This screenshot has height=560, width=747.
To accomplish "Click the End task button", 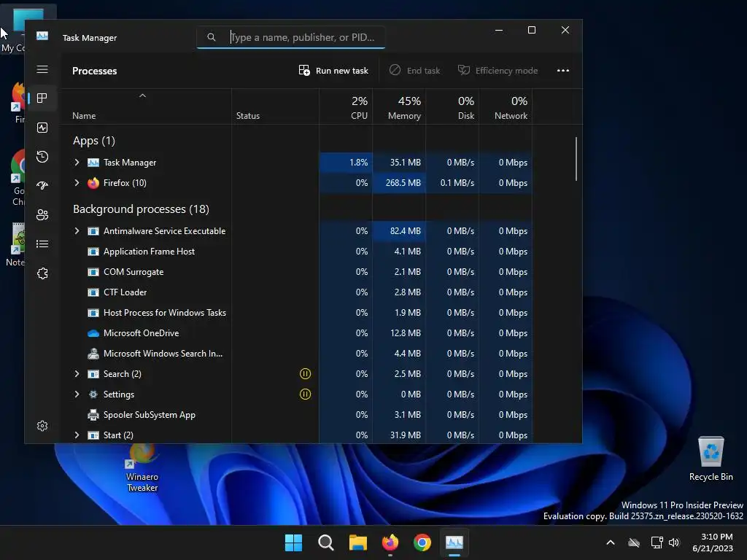I will 414,71.
